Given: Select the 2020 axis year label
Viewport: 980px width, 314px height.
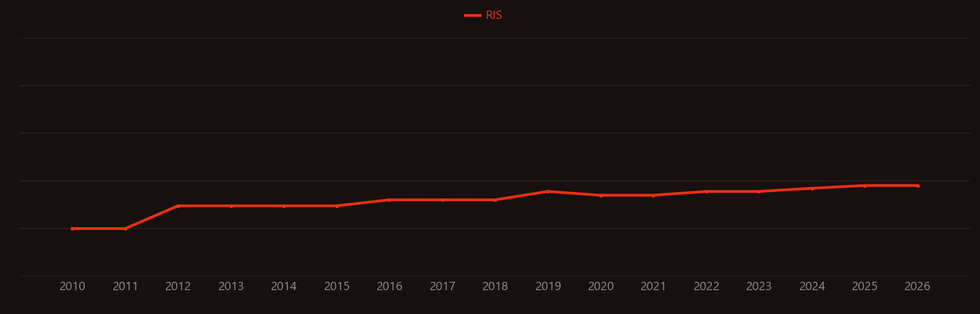Looking at the screenshot, I should (x=601, y=287).
